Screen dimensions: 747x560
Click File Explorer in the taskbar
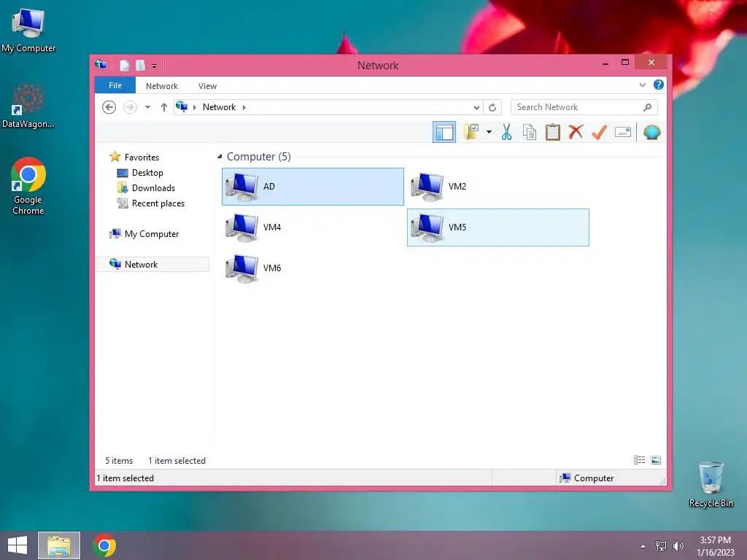click(x=59, y=545)
